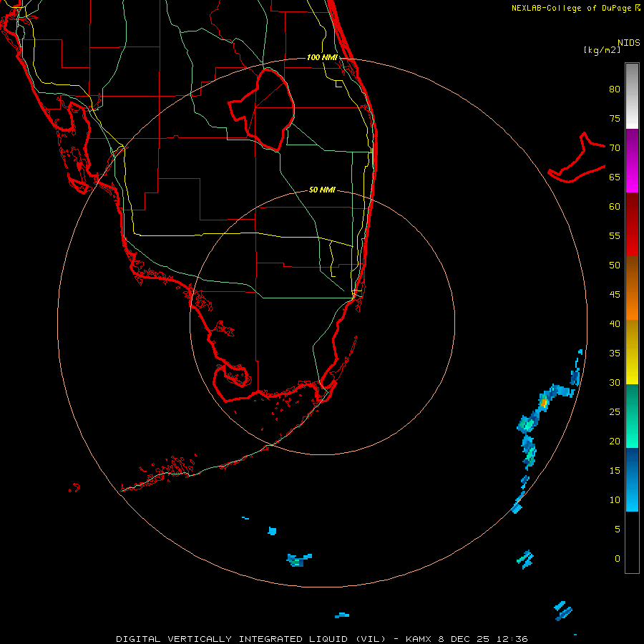This screenshot has width=644, height=644.
Task: Select the [kg/m2] units label
Action: 602,50
